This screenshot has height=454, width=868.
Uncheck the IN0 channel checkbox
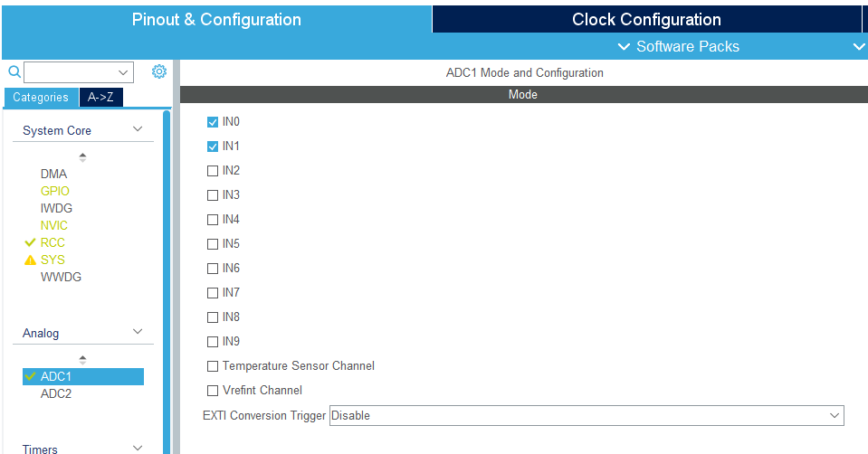213,122
